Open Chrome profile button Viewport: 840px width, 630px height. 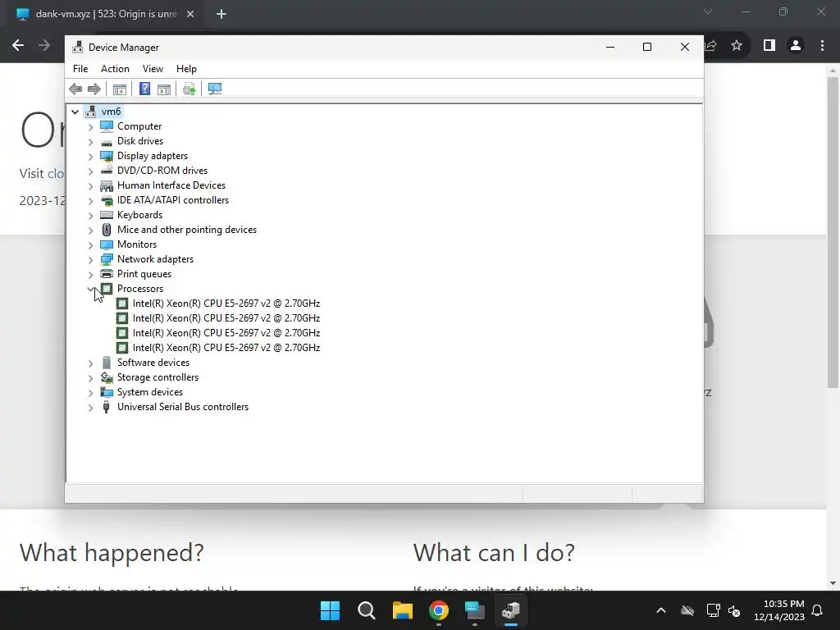[796, 46]
